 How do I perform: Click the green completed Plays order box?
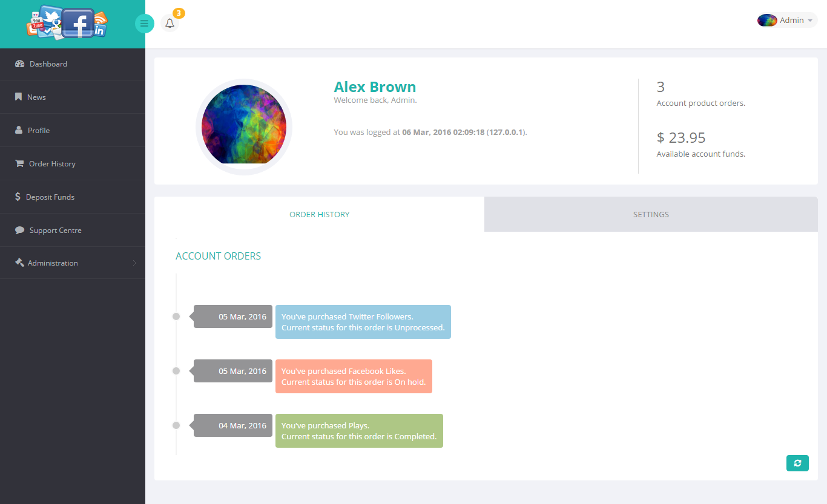coord(359,431)
